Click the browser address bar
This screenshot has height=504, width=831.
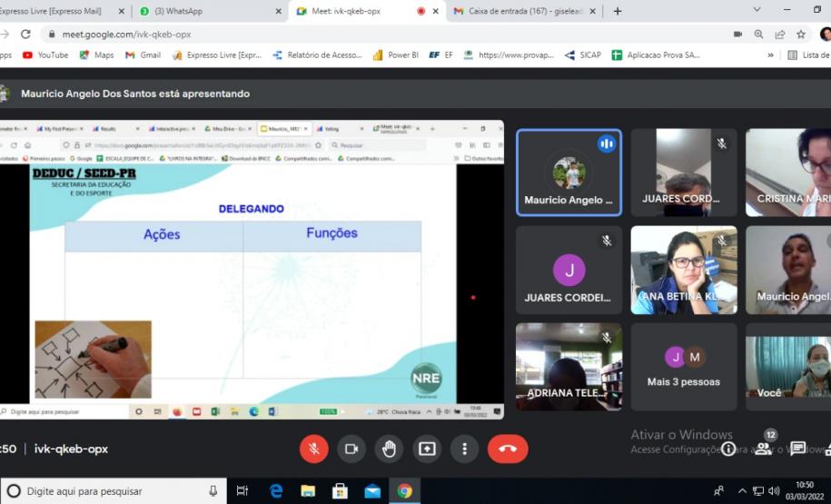363,34
